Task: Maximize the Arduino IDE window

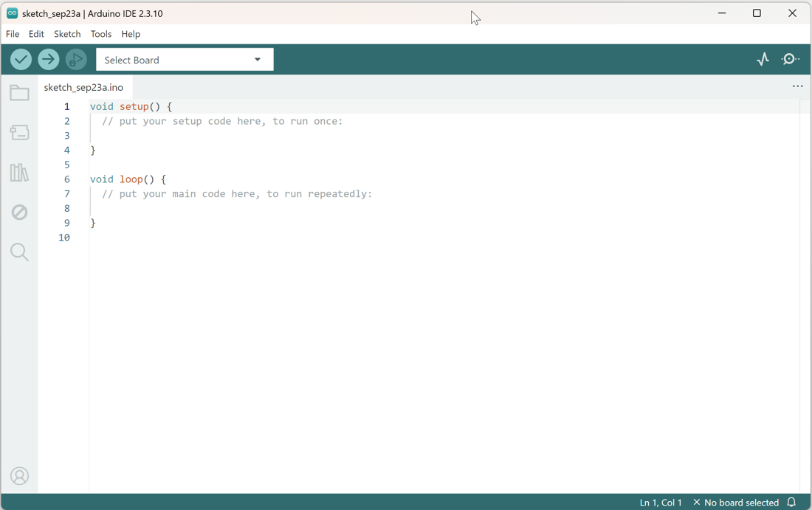Action: pyautogui.click(x=757, y=13)
